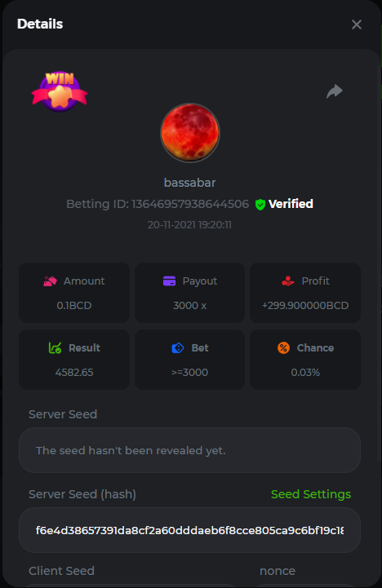This screenshot has width=382, height=588.
Task: Click the share arrow icon
Action: (335, 91)
